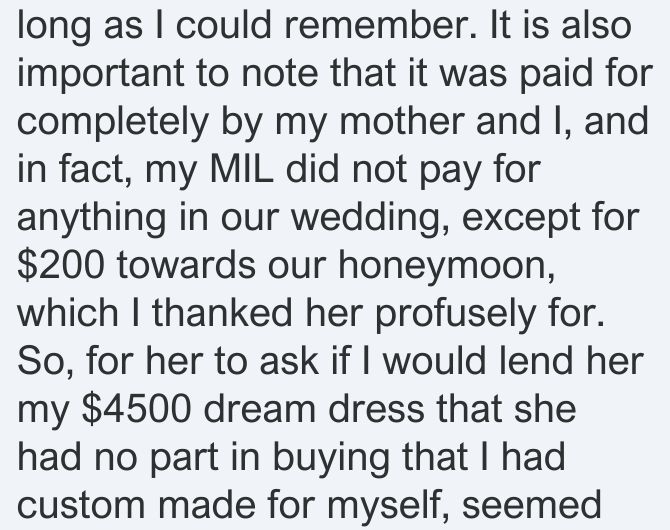Click the word "custom"
This screenshot has height=530, width=670.
pyautogui.click(x=81, y=506)
